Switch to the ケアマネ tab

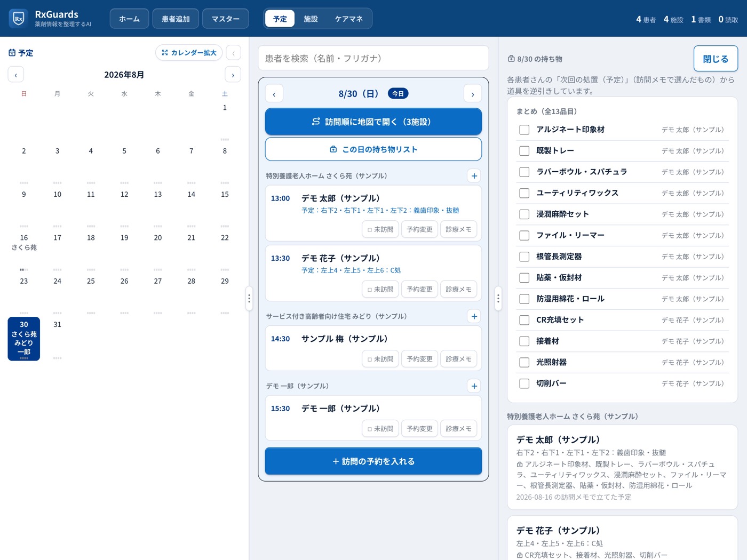tap(349, 19)
